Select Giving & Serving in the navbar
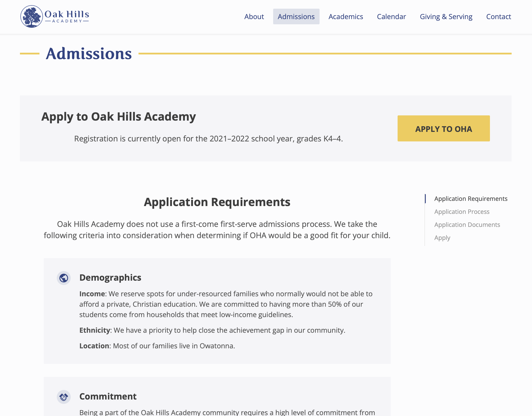The image size is (532, 416). click(446, 16)
